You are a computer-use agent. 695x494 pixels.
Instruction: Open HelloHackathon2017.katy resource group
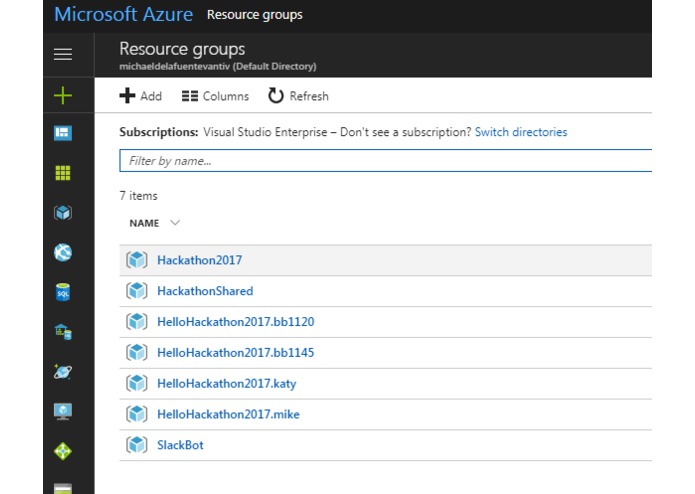coord(226,384)
